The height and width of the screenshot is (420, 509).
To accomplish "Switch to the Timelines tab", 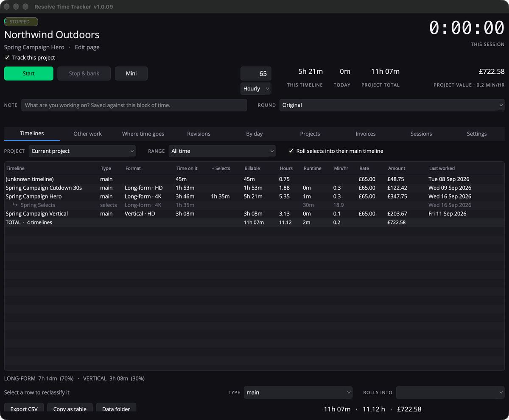I will coord(32,134).
